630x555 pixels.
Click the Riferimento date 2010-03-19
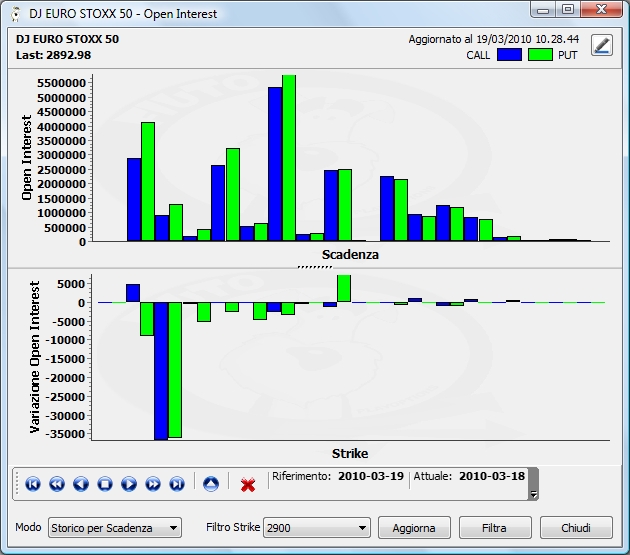(371, 476)
